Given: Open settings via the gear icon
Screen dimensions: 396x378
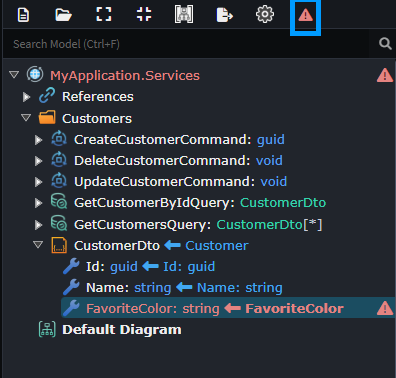Looking at the screenshot, I should tap(265, 15).
